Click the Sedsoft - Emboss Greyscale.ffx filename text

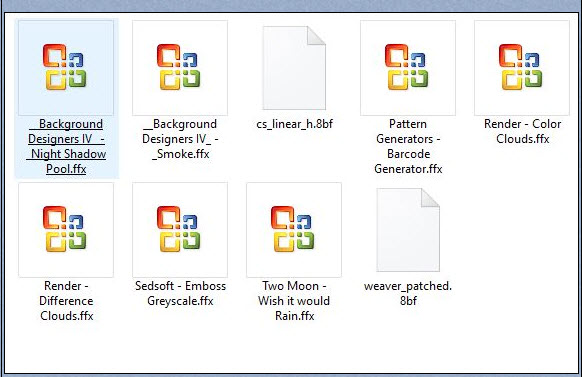180,293
